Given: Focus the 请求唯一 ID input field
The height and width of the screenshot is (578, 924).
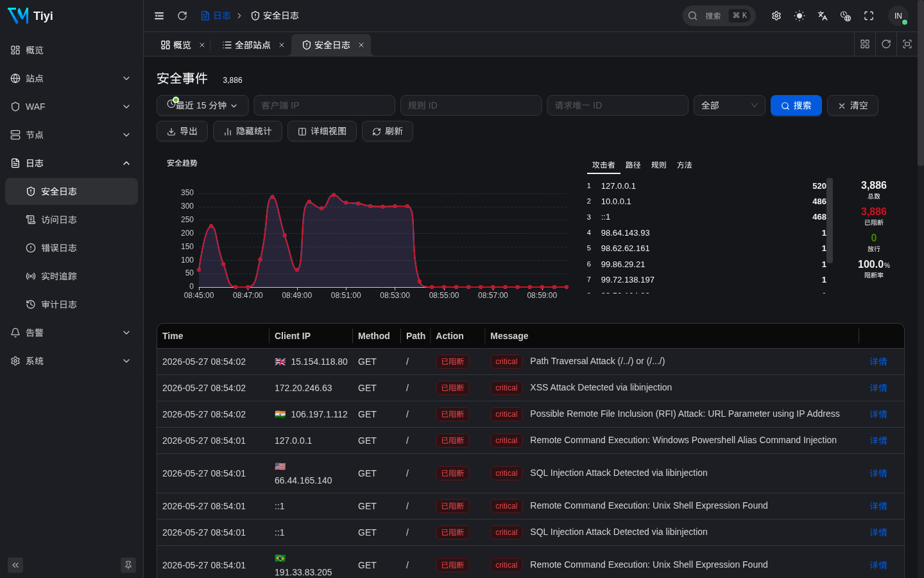Looking at the screenshot, I should [x=617, y=105].
